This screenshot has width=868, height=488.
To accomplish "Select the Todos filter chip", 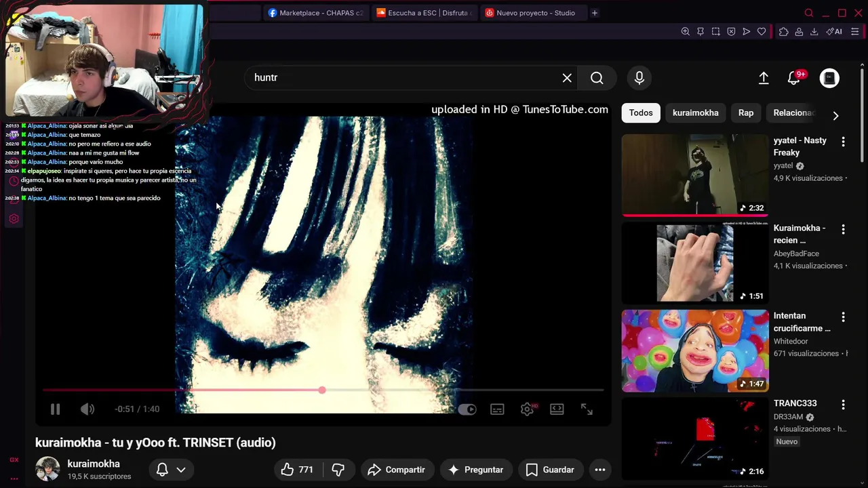I will point(641,113).
